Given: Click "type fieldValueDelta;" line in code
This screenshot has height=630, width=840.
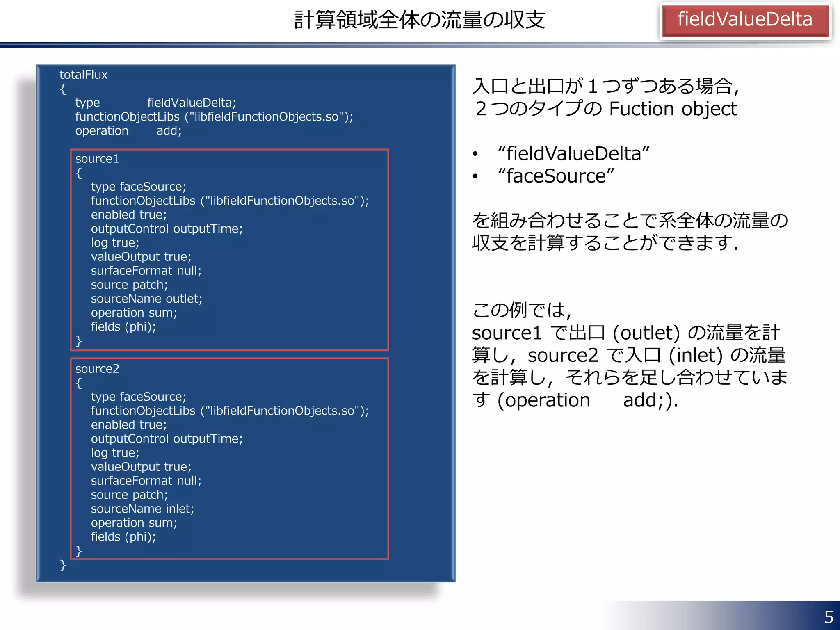Looking at the screenshot, I should point(155,103).
